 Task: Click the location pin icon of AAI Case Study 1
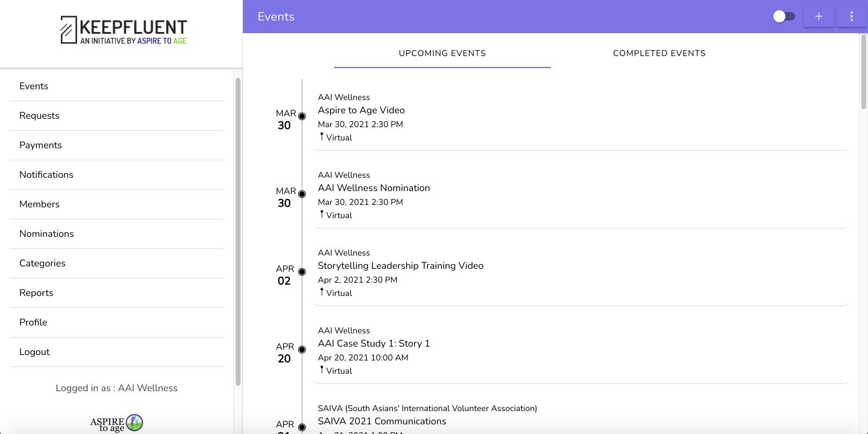pyautogui.click(x=322, y=370)
